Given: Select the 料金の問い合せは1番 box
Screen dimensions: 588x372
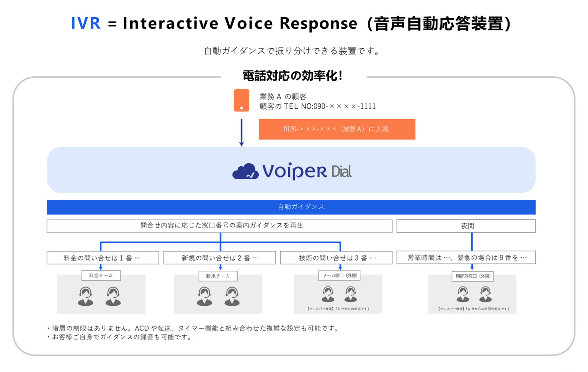Looking at the screenshot, I should coord(103,258).
